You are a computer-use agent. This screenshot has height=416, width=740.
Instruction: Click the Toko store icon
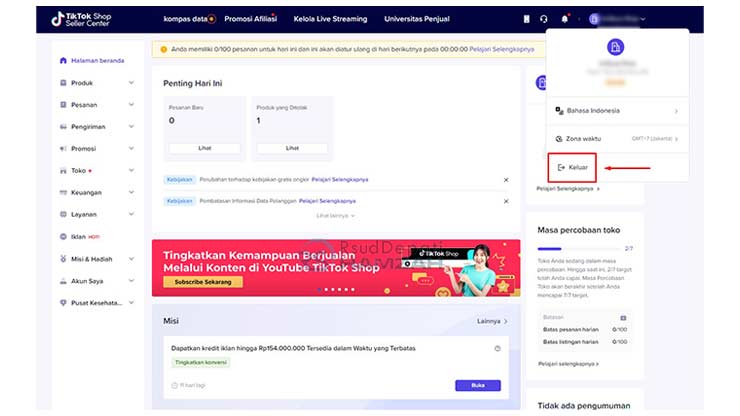click(x=63, y=170)
